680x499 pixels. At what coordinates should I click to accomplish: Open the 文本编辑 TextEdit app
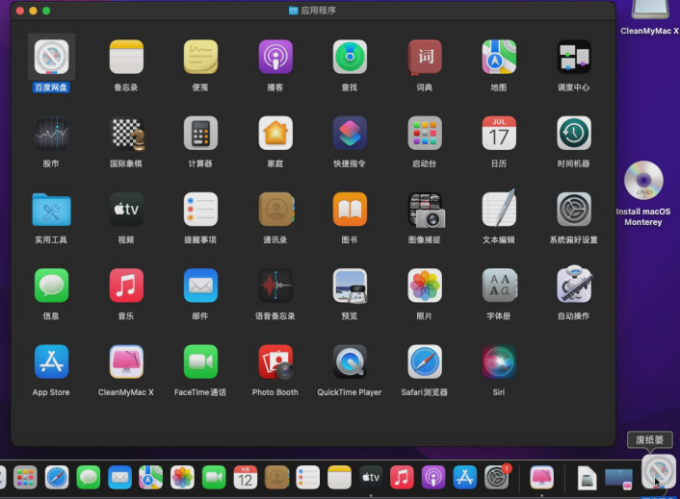coord(499,209)
